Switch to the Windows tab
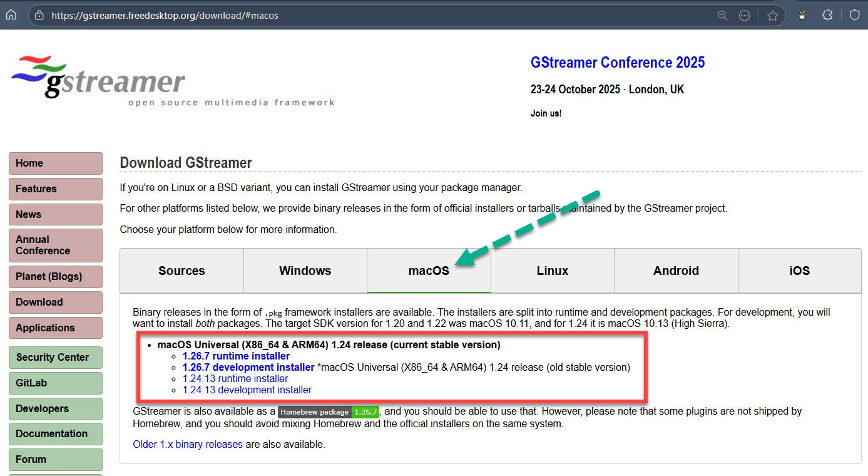Viewport: 868px width, 476px height. pyautogui.click(x=305, y=271)
